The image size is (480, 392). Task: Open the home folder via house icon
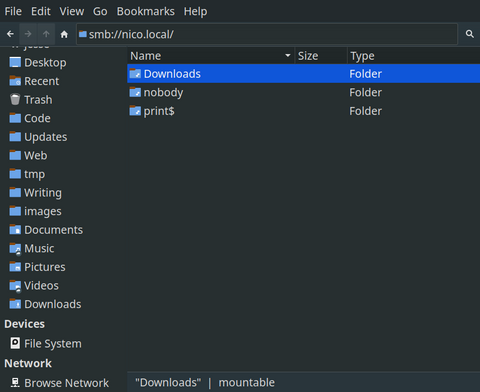click(64, 34)
